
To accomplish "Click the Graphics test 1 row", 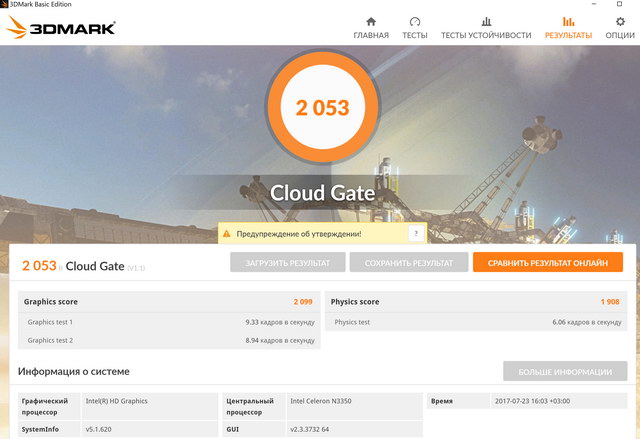I will pyautogui.click(x=169, y=322).
